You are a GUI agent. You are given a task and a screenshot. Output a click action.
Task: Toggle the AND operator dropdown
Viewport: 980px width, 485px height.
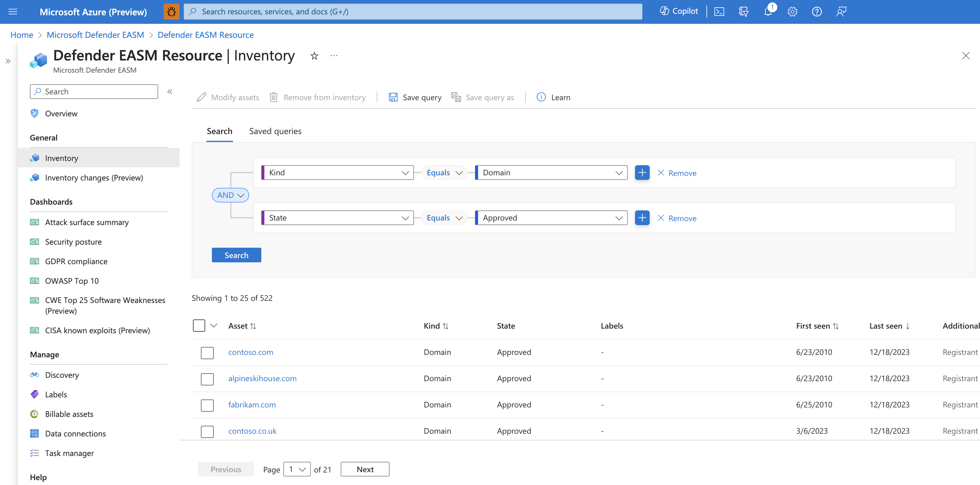click(229, 195)
